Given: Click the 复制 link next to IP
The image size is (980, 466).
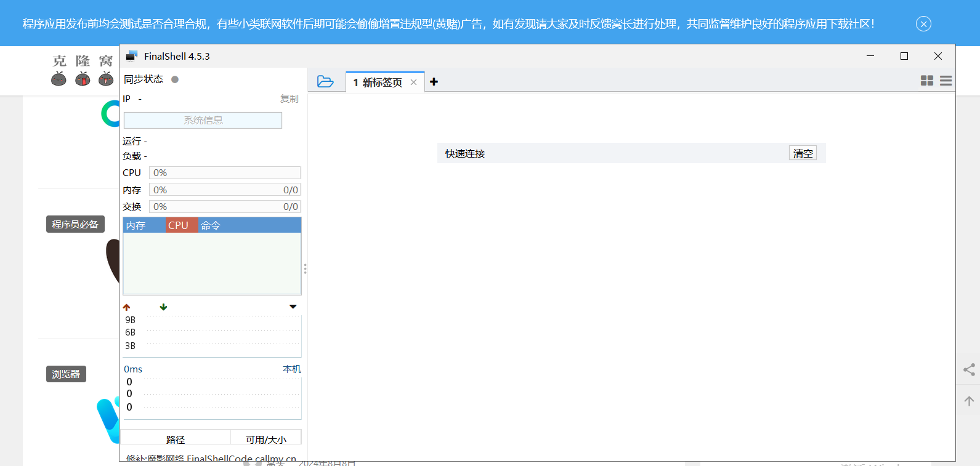Looking at the screenshot, I should (289, 98).
